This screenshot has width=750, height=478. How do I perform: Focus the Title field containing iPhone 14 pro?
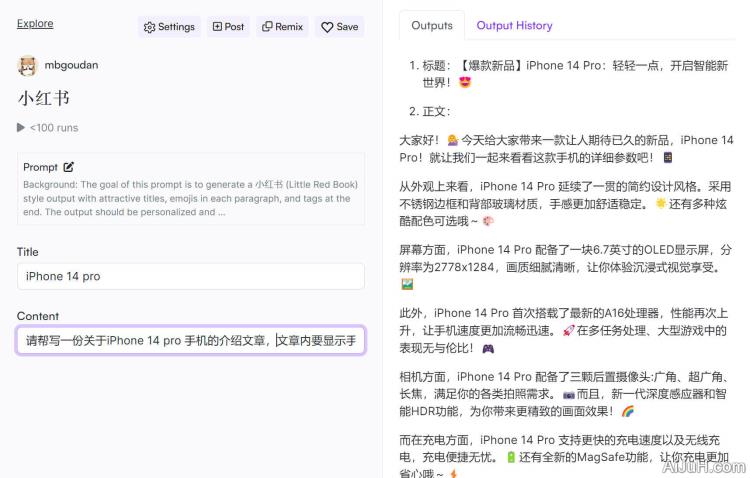tap(190, 276)
